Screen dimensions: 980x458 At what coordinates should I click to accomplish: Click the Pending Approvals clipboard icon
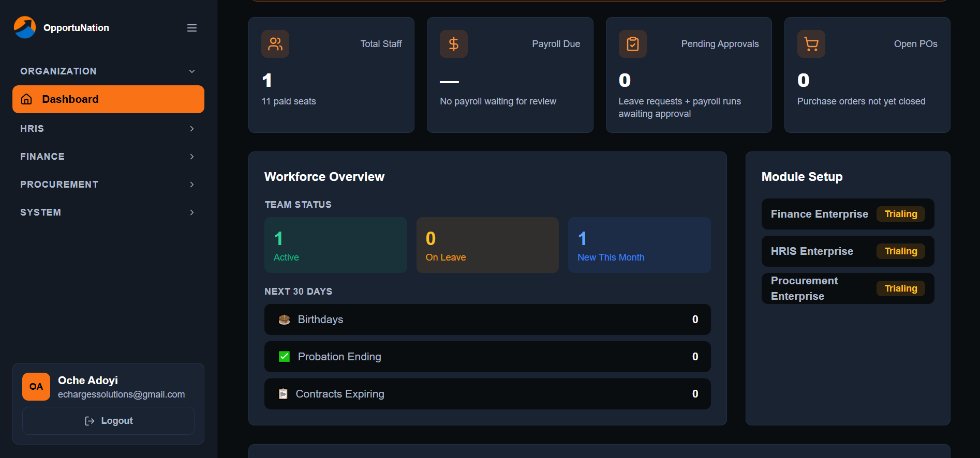tap(633, 44)
